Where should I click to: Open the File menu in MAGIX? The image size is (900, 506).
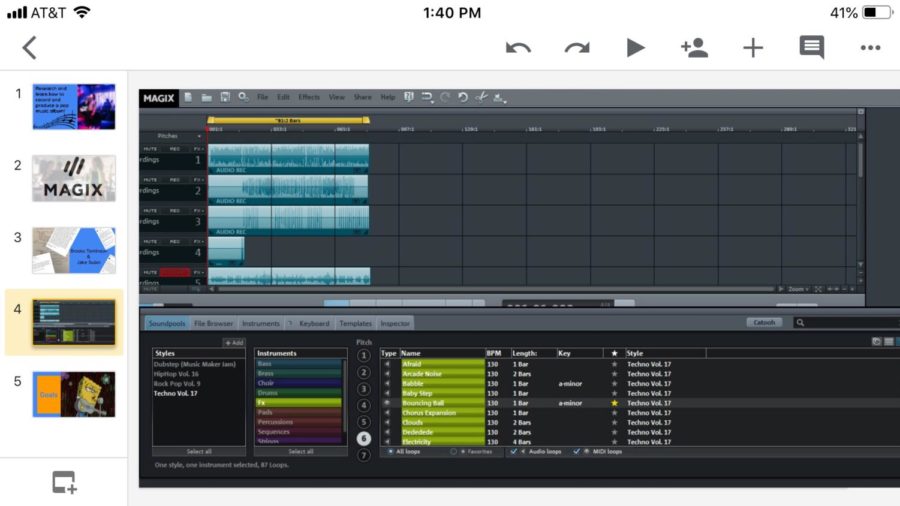tap(262, 98)
